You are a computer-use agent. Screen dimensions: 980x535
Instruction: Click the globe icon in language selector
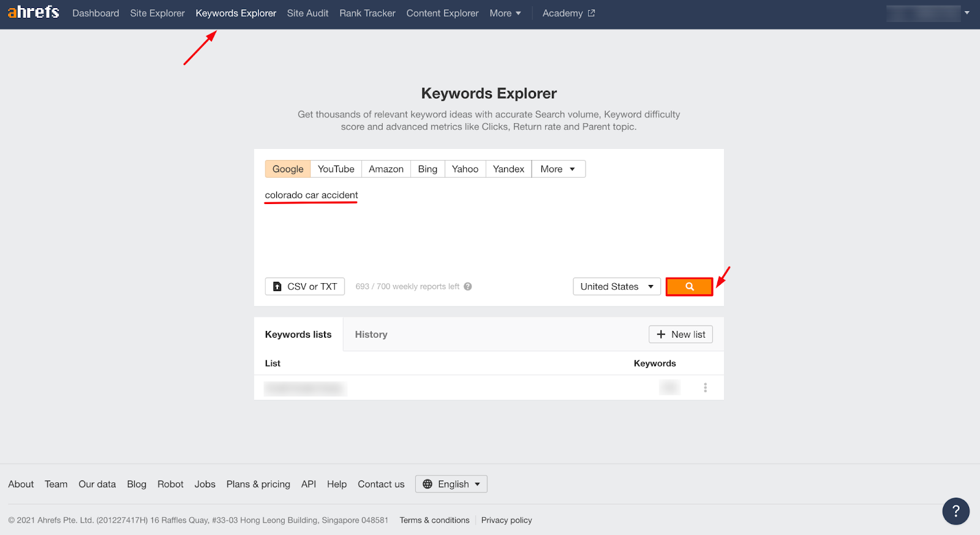[428, 484]
